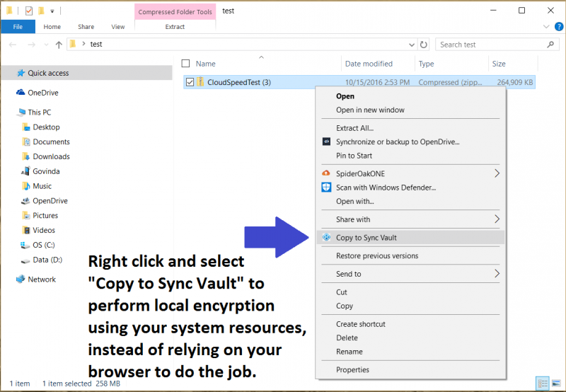Click the SpiderOakONE orange cloud icon

coord(326,173)
